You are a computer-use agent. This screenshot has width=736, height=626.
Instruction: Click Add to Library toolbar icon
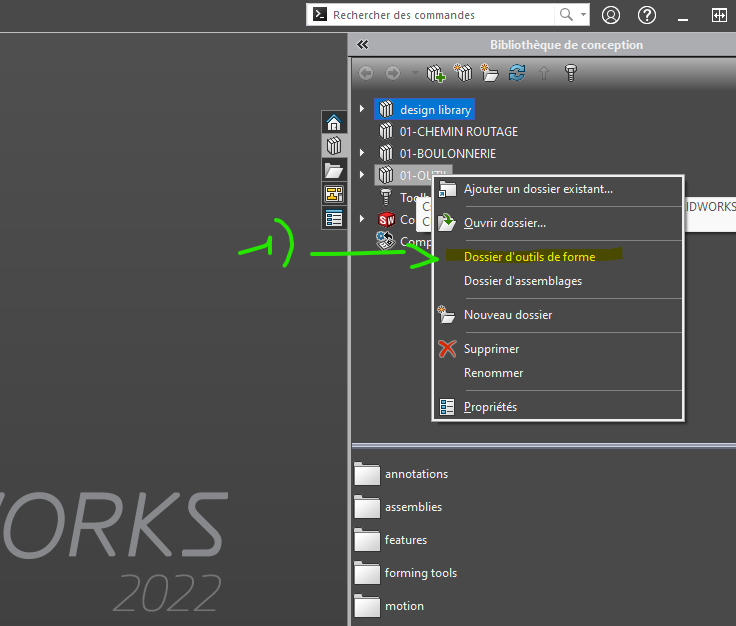tap(436, 73)
